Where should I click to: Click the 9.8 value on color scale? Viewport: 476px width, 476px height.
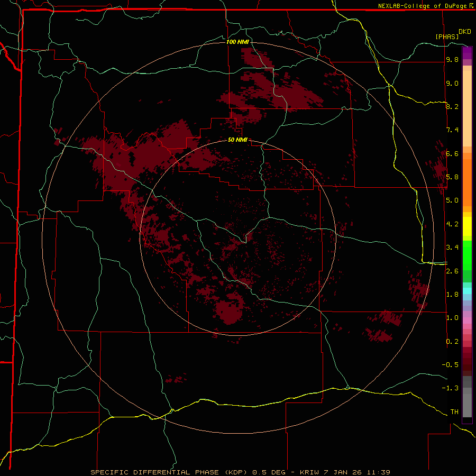452,60
